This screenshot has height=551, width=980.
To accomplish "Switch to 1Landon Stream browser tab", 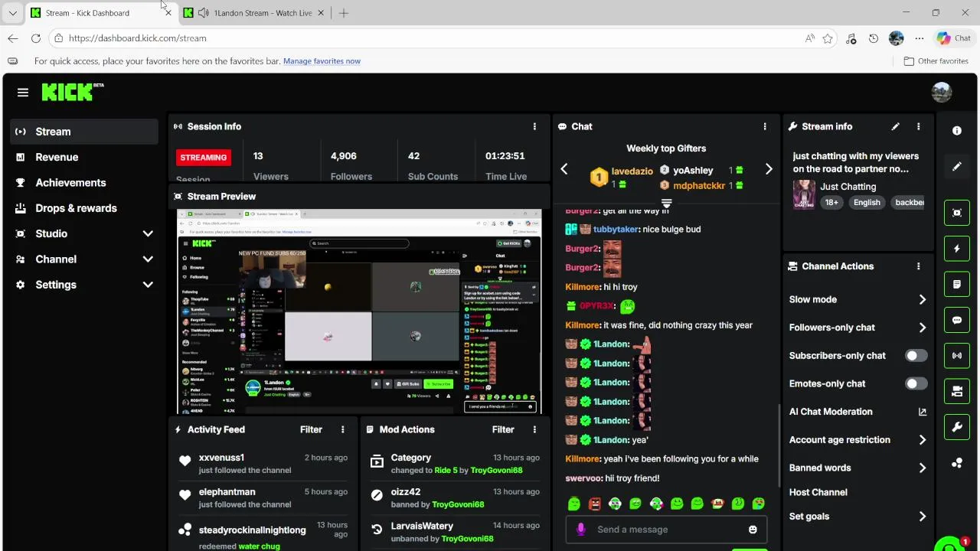I will (x=254, y=13).
